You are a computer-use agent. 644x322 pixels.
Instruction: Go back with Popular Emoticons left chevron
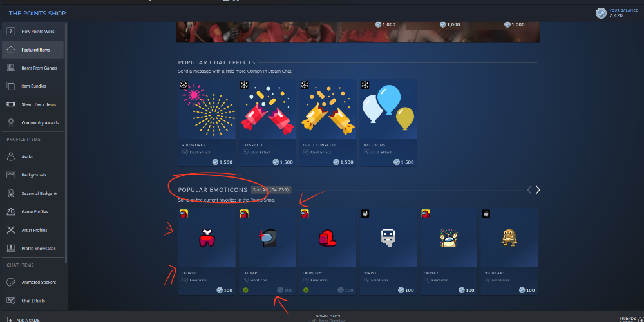[529, 190]
